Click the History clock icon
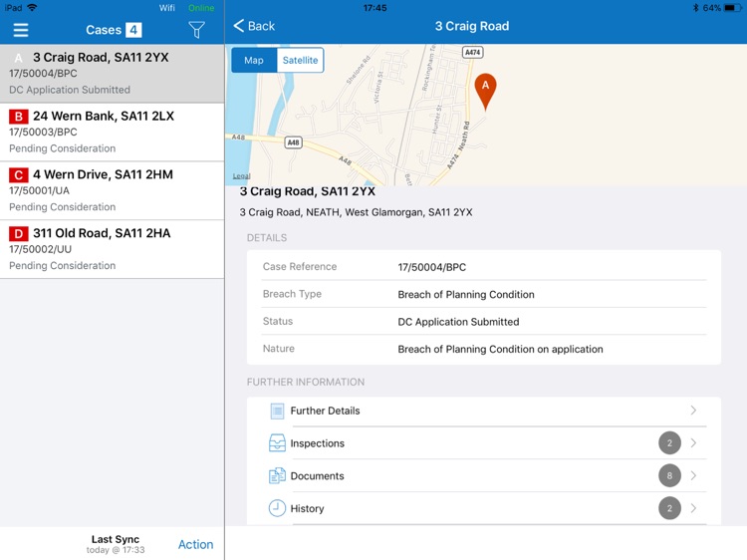The width and height of the screenshot is (747, 560). 277,508
